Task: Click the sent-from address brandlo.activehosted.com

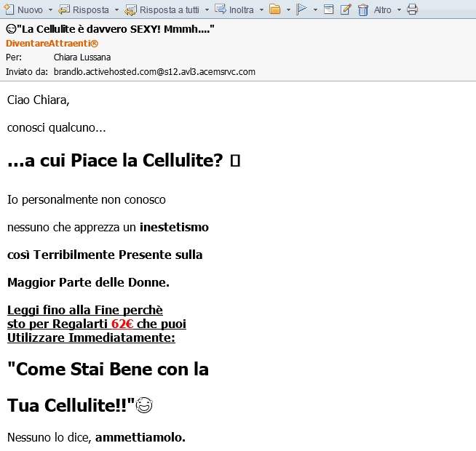Action: click(154, 72)
